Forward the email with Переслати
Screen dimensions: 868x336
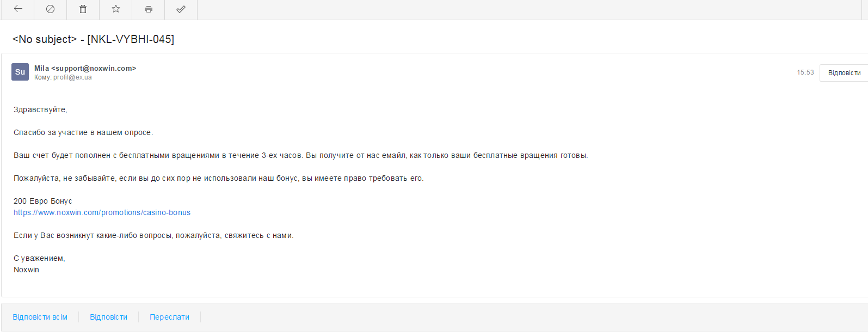[x=169, y=317]
